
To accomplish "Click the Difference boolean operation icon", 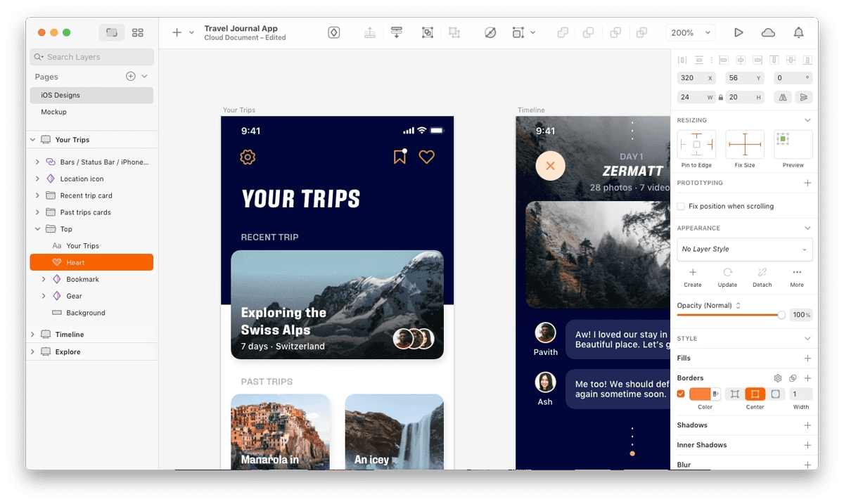I will pyautogui.click(x=641, y=32).
